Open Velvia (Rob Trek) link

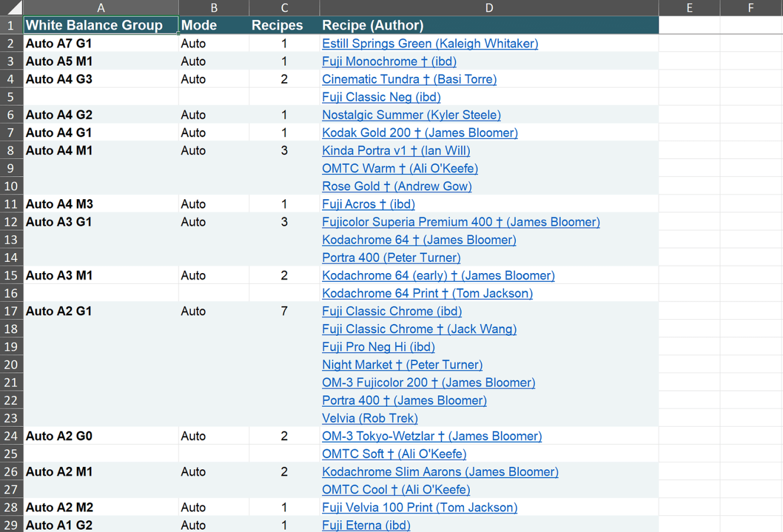tap(370, 418)
